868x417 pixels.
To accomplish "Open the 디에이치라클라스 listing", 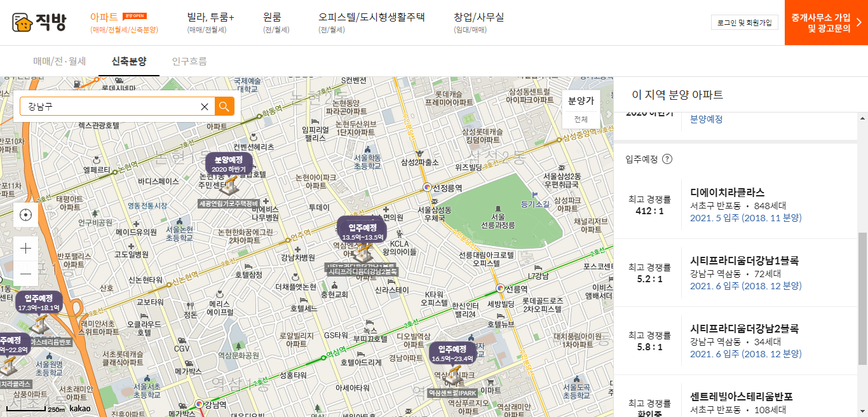I will (x=735, y=205).
